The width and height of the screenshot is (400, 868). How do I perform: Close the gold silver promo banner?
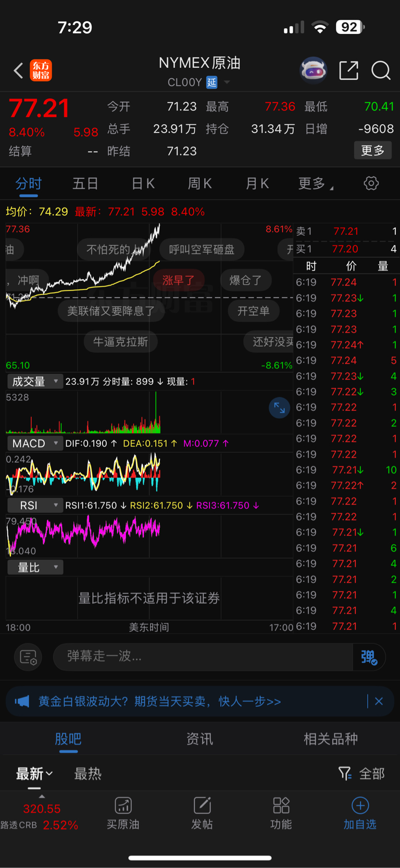379,701
